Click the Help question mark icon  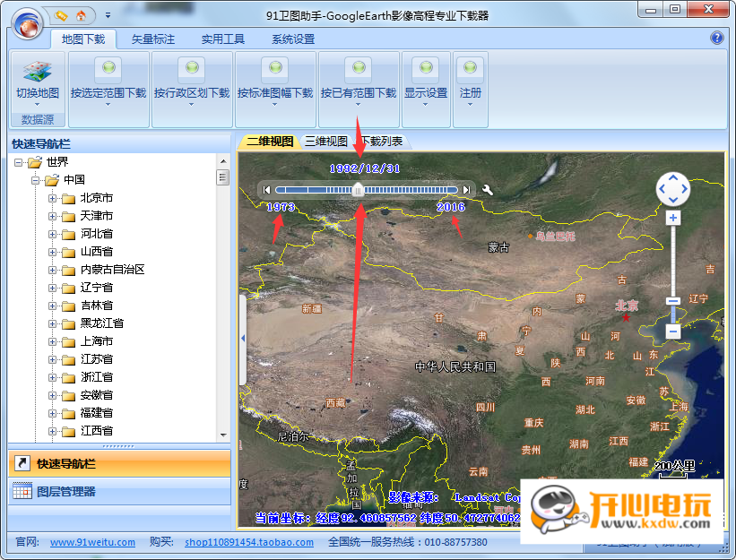[719, 39]
